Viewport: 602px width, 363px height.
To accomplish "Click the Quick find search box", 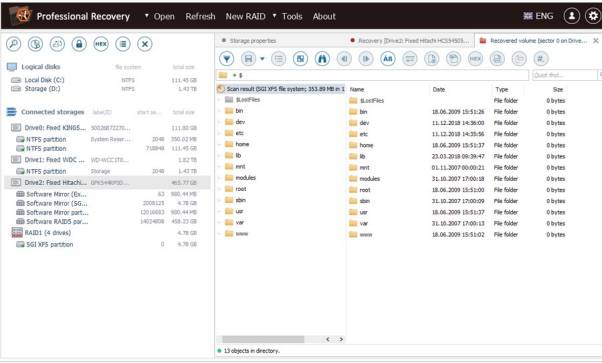I will coord(564,75).
